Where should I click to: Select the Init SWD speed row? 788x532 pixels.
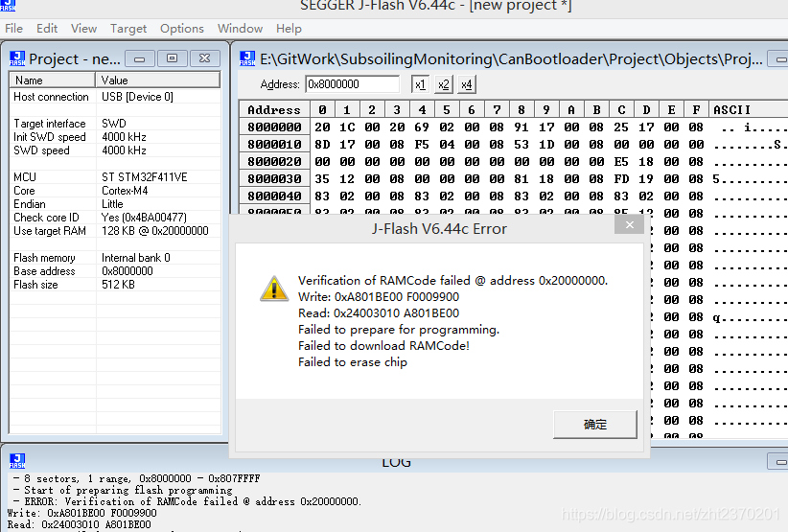[x=115, y=137]
